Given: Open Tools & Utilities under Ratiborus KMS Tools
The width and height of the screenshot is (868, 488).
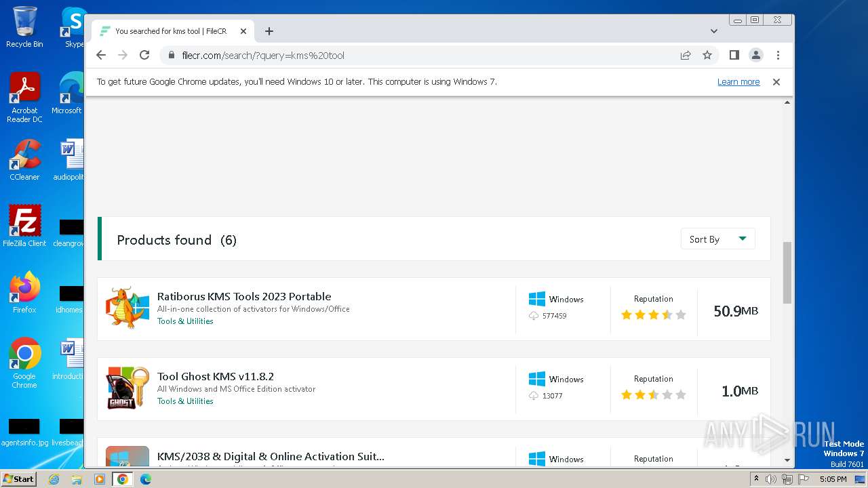Looking at the screenshot, I should click(x=185, y=321).
